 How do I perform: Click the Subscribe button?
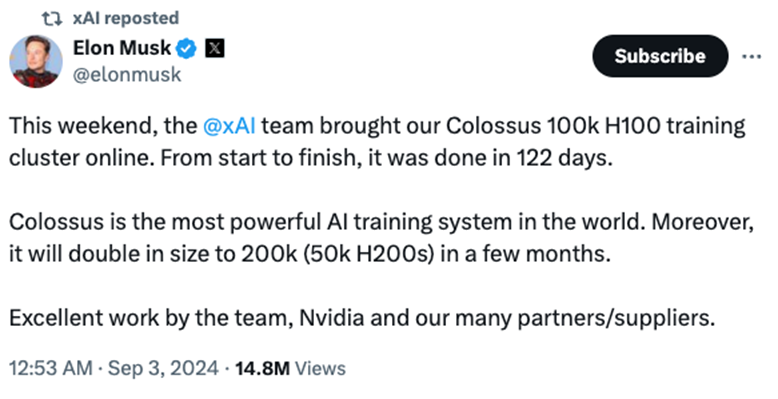pyautogui.click(x=660, y=56)
